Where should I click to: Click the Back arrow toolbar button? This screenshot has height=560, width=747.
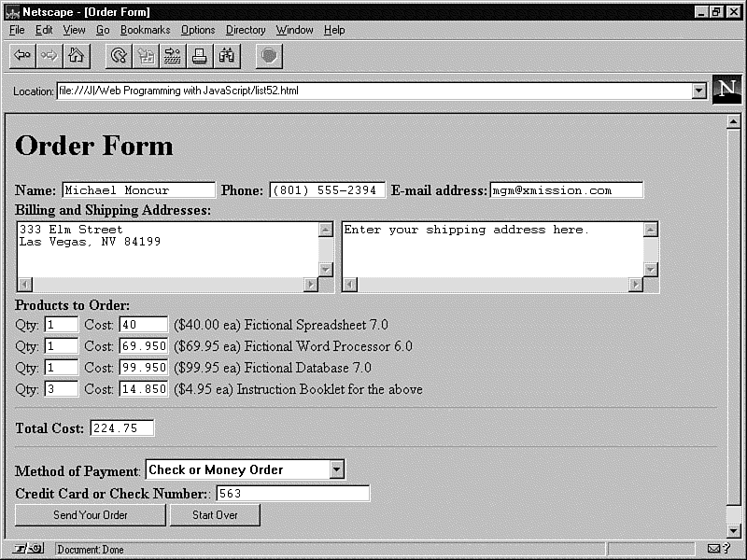point(22,56)
